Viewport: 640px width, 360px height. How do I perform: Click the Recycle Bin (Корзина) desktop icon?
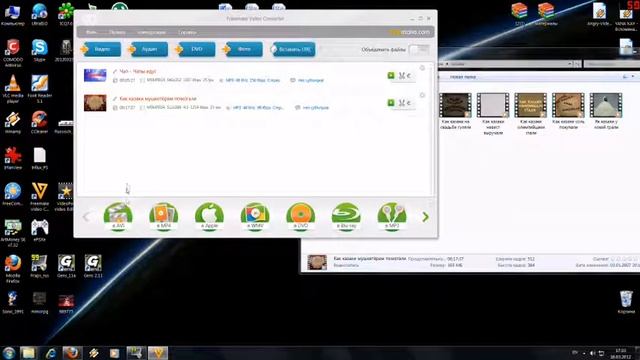tap(626, 302)
